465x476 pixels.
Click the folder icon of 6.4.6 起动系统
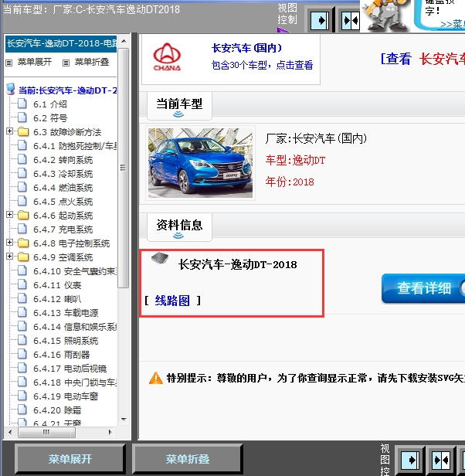[x=23, y=216]
